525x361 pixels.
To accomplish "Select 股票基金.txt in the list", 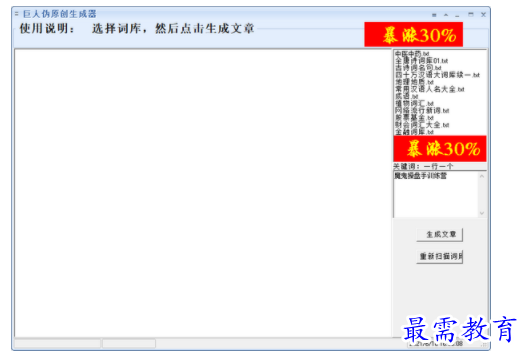I will pyautogui.click(x=414, y=118).
